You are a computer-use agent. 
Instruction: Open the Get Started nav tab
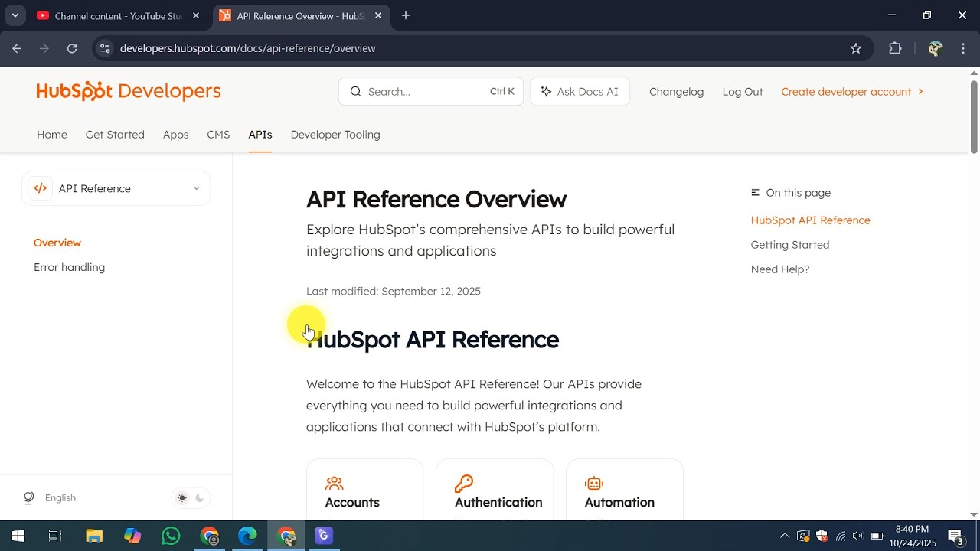(115, 135)
